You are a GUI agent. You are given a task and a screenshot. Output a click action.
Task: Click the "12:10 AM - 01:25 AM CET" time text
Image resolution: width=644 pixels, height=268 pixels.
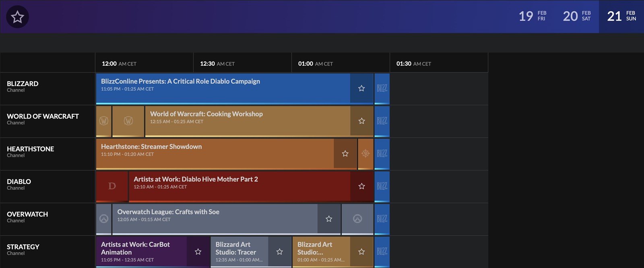click(x=160, y=187)
